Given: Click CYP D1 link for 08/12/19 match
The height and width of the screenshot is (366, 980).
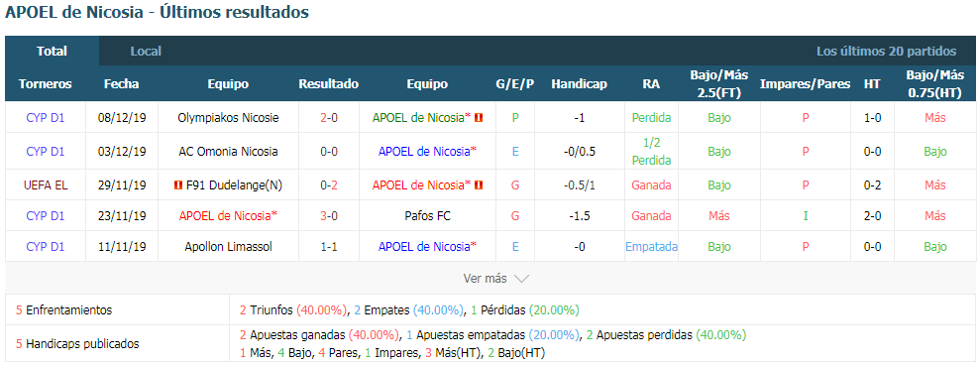Looking at the screenshot, I should pyautogui.click(x=45, y=118).
